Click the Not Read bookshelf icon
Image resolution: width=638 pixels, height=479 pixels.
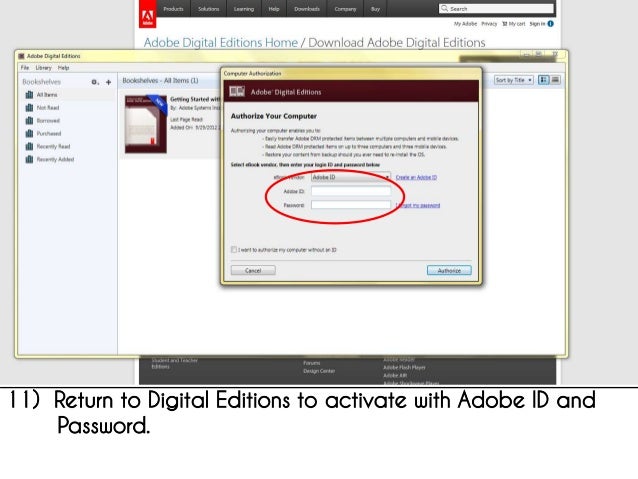pos(29,108)
